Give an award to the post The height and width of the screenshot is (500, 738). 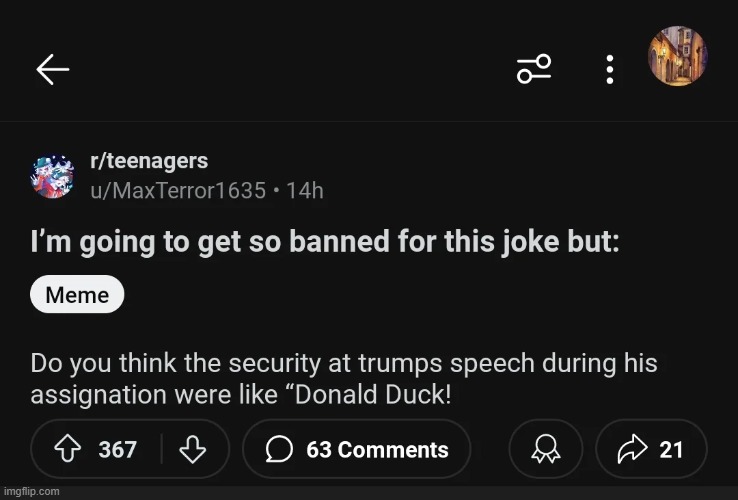[544, 450]
